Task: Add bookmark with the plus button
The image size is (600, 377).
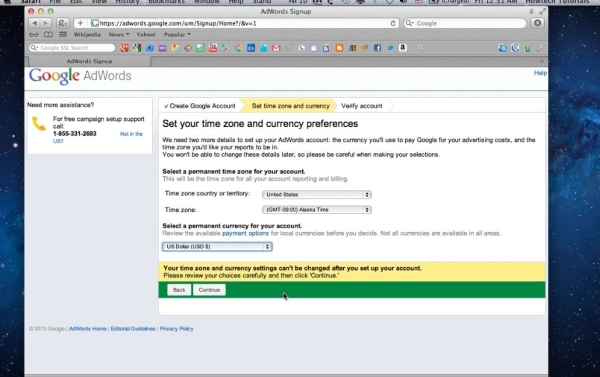Action: point(80,23)
